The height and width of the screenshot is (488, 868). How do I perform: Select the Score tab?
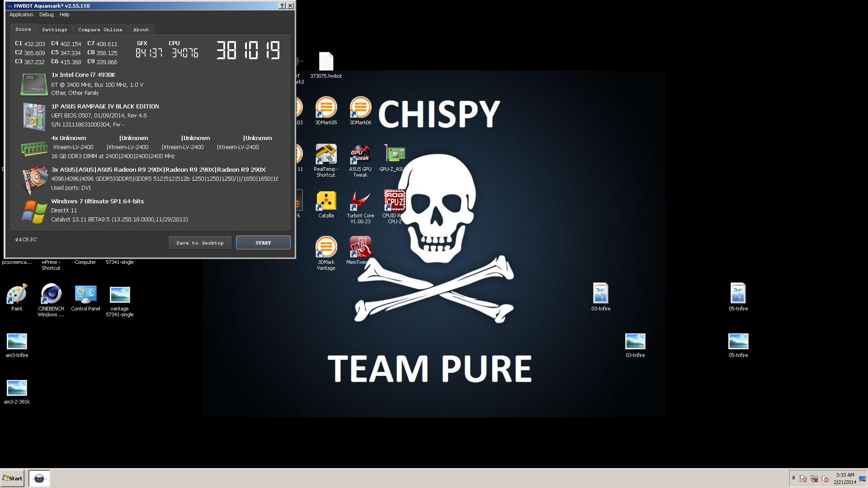23,29
